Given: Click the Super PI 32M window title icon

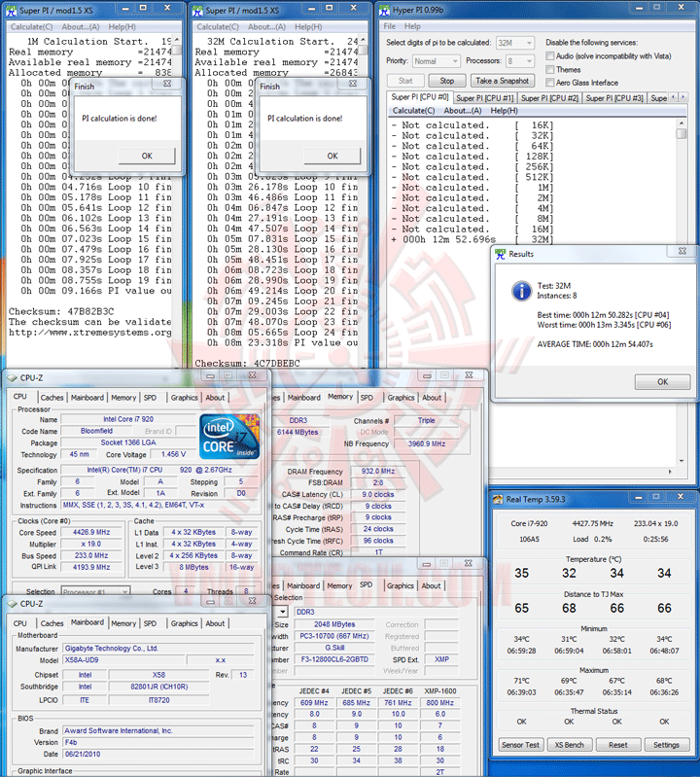Looking at the screenshot, I should click(x=197, y=11).
